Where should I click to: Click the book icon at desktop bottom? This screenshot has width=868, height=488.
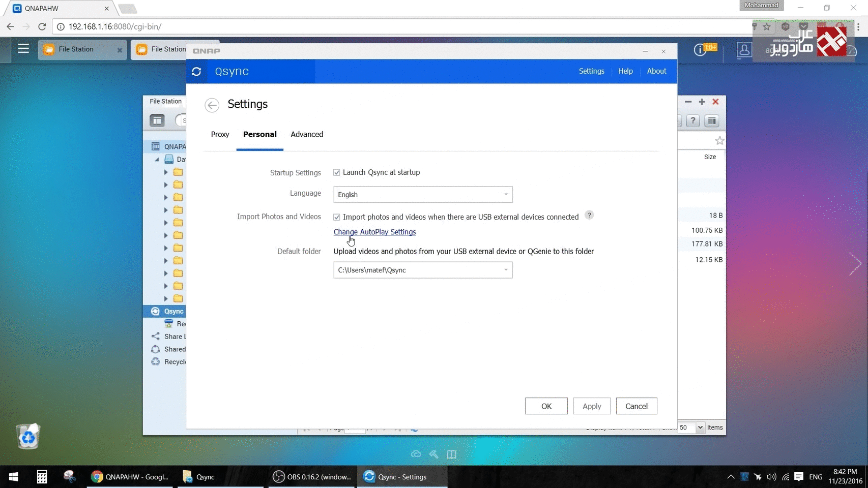coord(452,454)
